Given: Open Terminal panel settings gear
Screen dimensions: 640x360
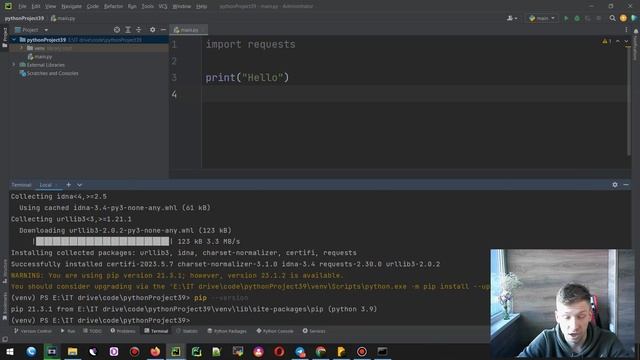Looking at the screenshot, I should (615, 185).
